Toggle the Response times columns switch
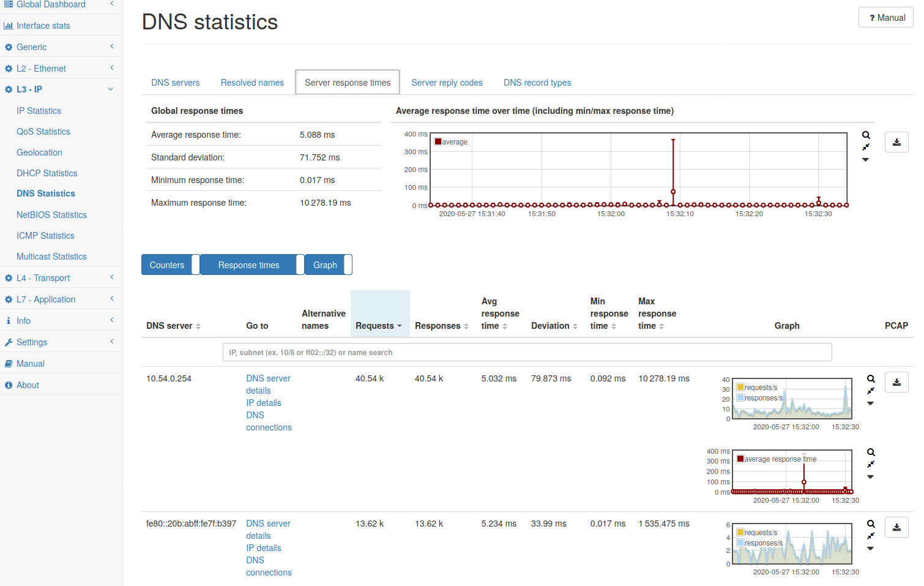Image resolution: width=924 pixels, height=586 pixels. tap(252, 265)
